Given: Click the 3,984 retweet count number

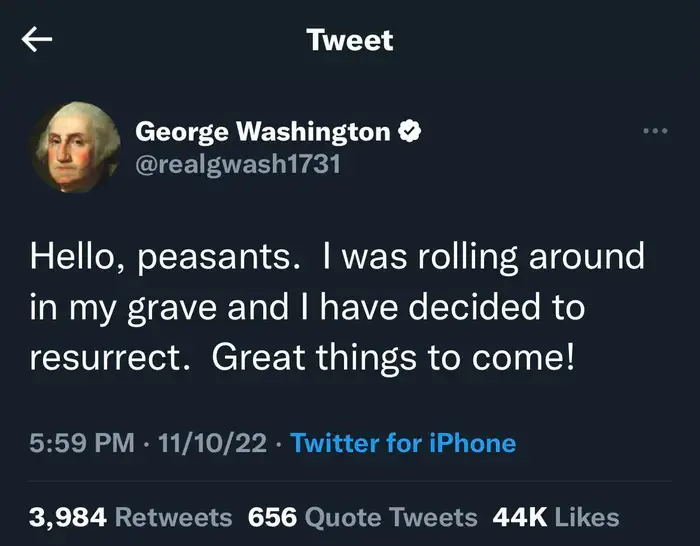Looking at the screenshot, I should click(x=68, y=517).
